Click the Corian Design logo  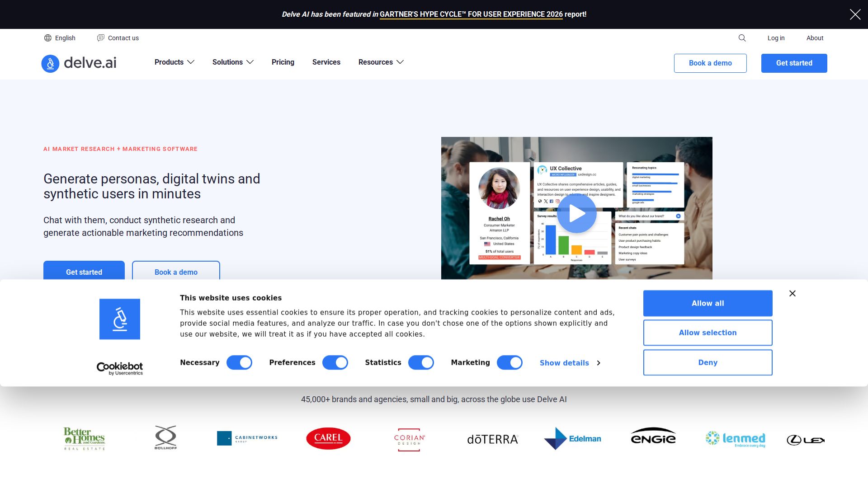tap(410, 440)
